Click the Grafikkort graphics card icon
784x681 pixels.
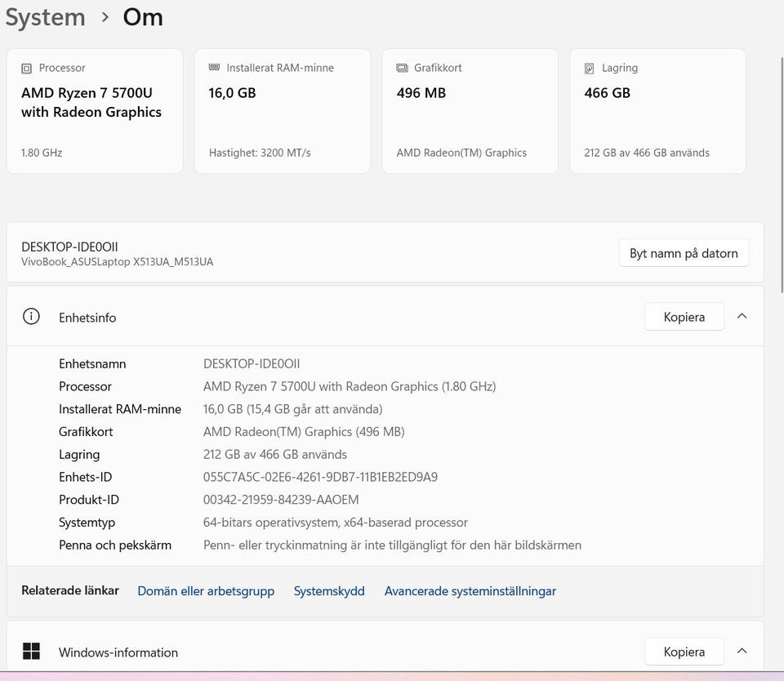point(402,68)
